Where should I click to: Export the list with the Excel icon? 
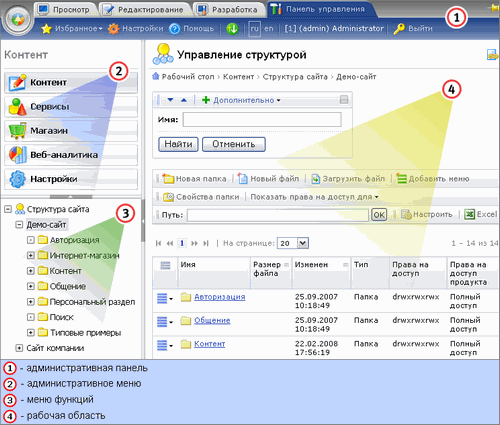click(470, 214)
